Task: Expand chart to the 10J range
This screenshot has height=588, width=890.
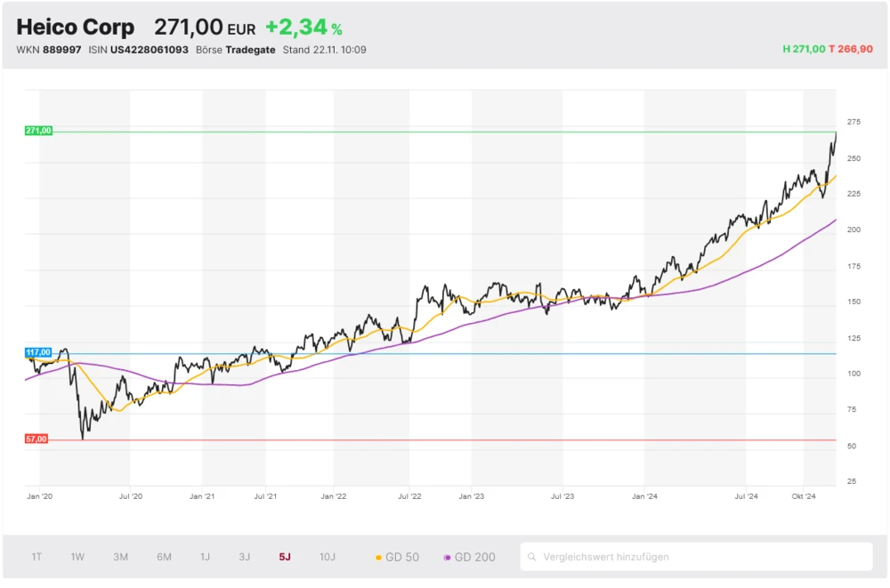Action: point(328,558)
